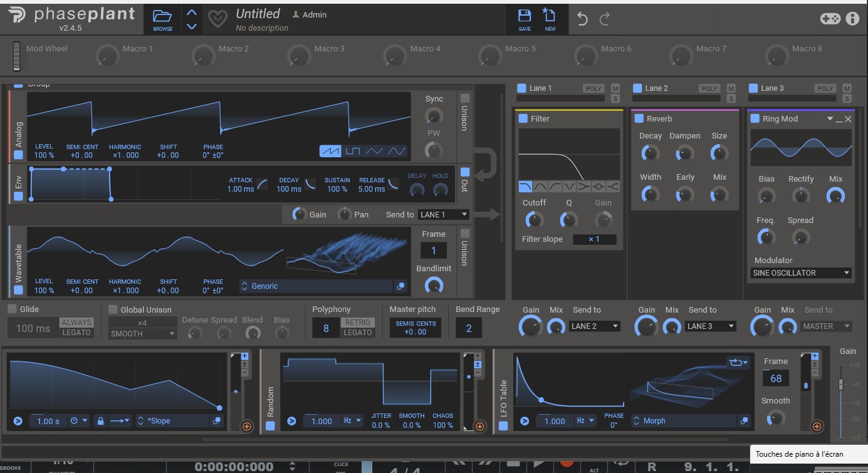This screenshot has width=868, height=473.
Task: Click the Frame 68 value field
Action: pyautogui.click(x=775, y=378)
